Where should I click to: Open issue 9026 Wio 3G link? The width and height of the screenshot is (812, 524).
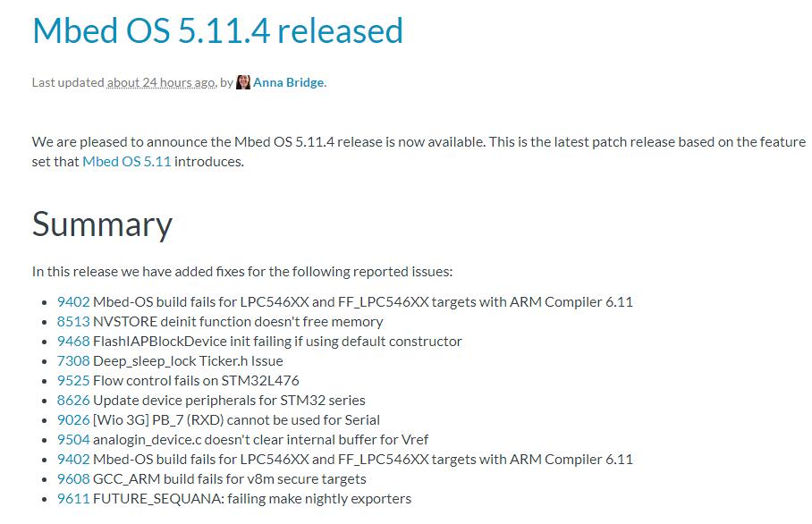pos(73,420)
